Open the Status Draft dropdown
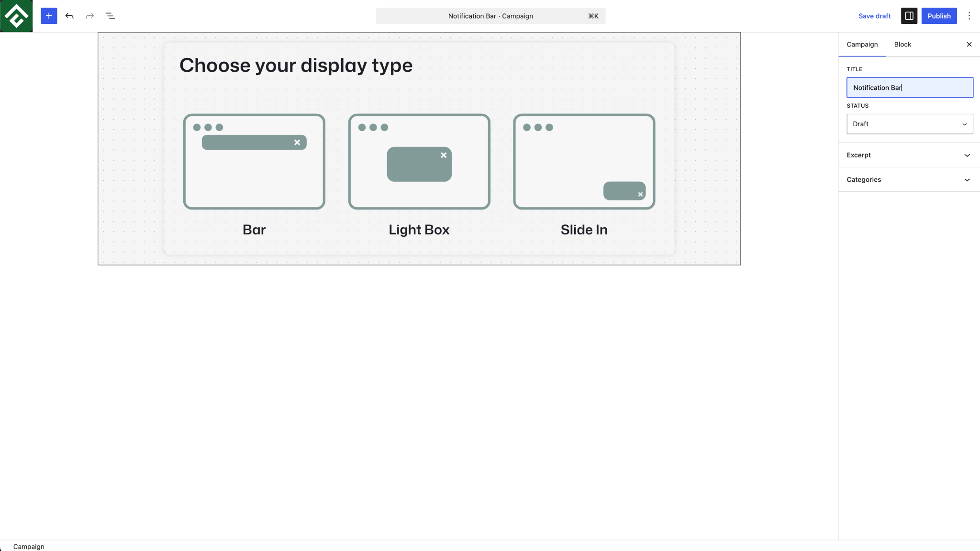 tap(910, 124)
